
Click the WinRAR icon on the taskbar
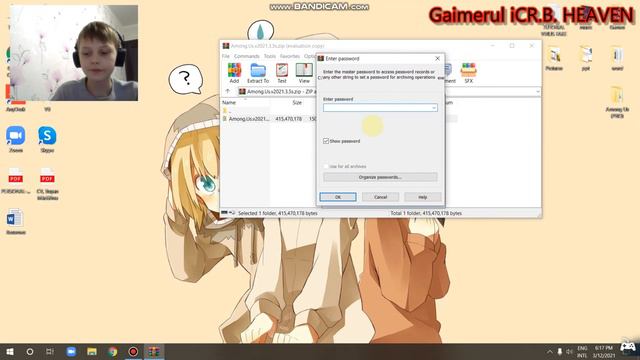[154, 351]
